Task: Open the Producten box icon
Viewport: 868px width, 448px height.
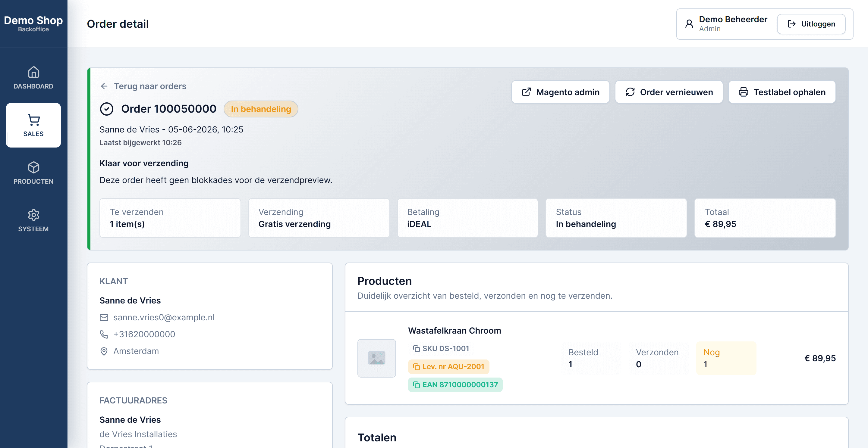Action: point(33,167)
